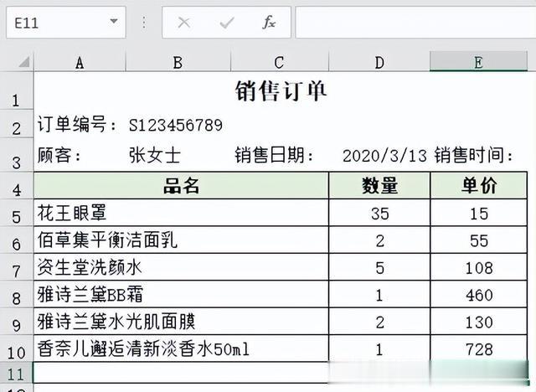Viewport: 536px width, 392px height.
Task: Click the 品名 header cell
Action: point(181,186)
